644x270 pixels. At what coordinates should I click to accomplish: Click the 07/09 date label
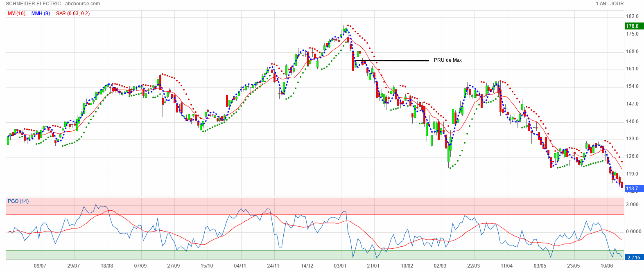pos(140,266)
